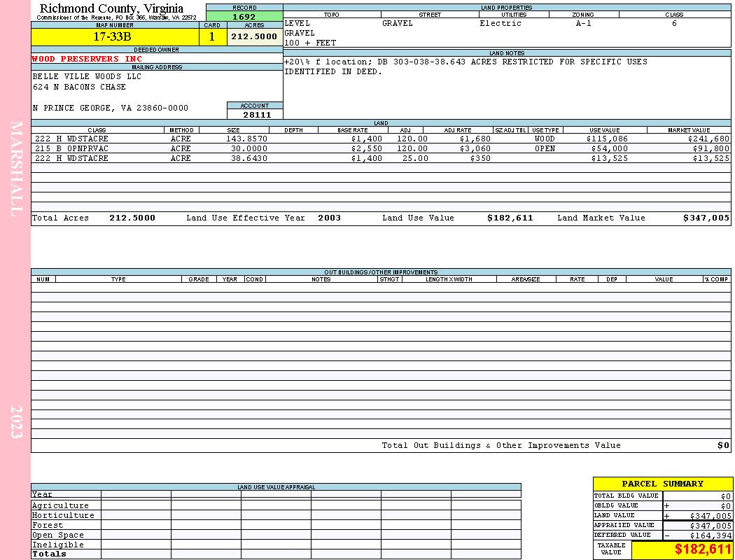Screen dimensions: 735x560
Task: Select N PRINCE GEORGE, VA 23860-0000 line
Action: [110, 108]
